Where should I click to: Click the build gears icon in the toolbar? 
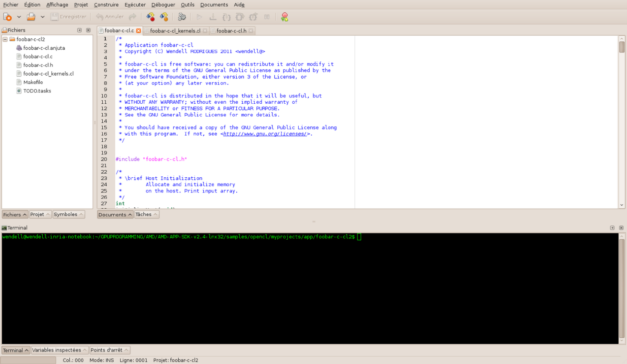182,17
